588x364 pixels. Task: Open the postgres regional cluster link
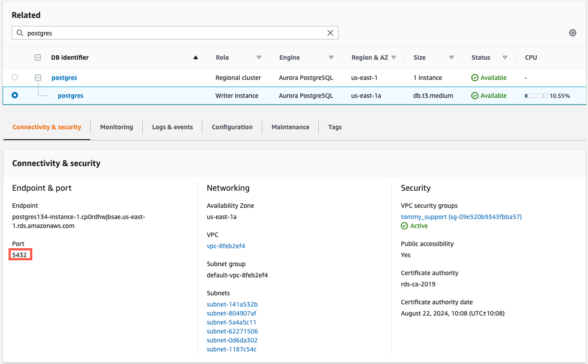[x=64, y=78]
